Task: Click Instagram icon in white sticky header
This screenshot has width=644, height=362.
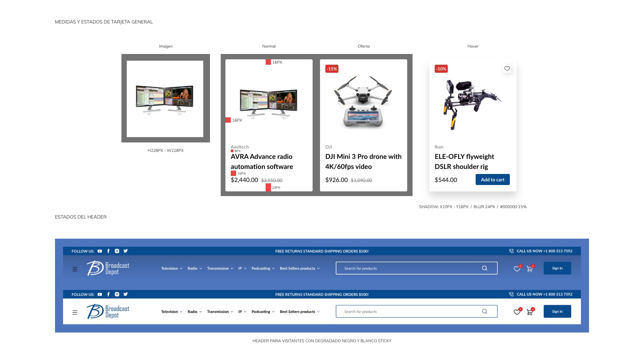Action: pos(117,294)
